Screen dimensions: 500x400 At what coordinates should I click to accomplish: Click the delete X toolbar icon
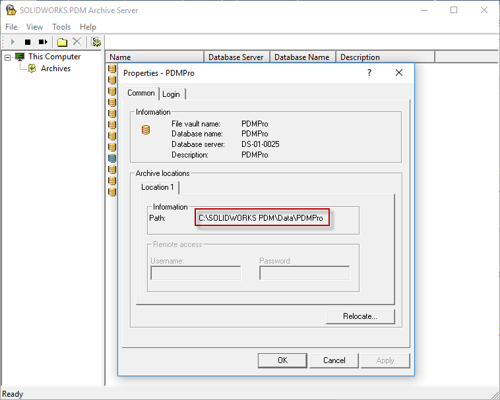pyautogui.click(x=77, y=42)
